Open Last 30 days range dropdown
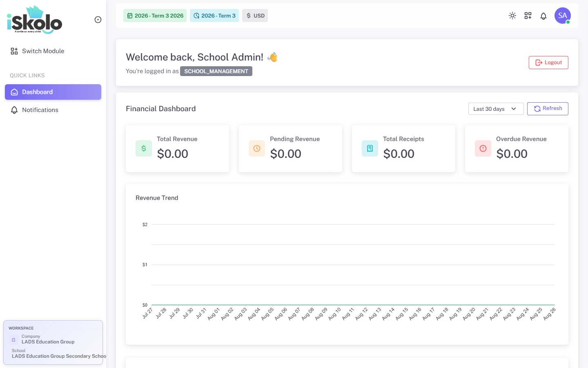The width and height of the screenshot is (588, 368). click(496, 109)
